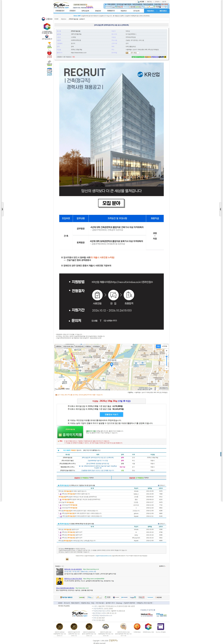Select the 지도 map view toggle

158,346
